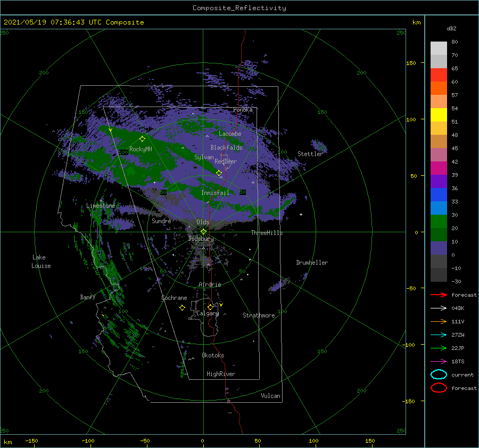Click the ThreeHills label
Image resolution: width=479 pixels, height=448 pixels.
point(267,233)
